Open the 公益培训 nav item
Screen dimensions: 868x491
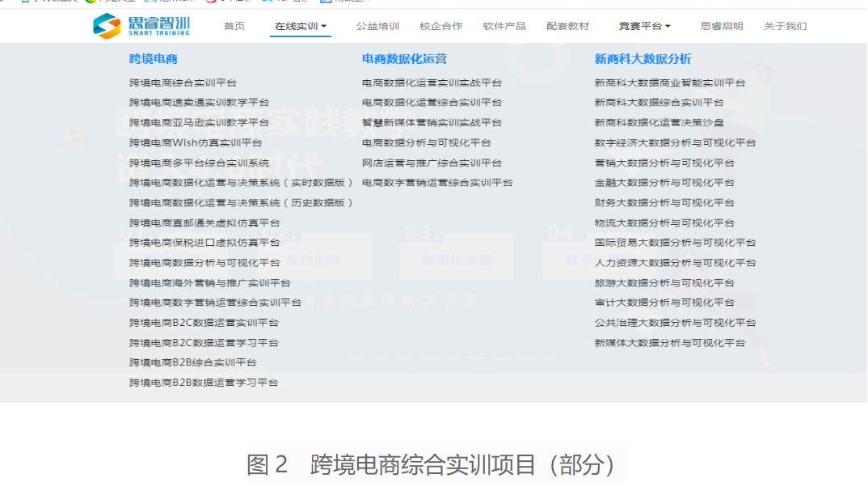[x=377, y=26]
